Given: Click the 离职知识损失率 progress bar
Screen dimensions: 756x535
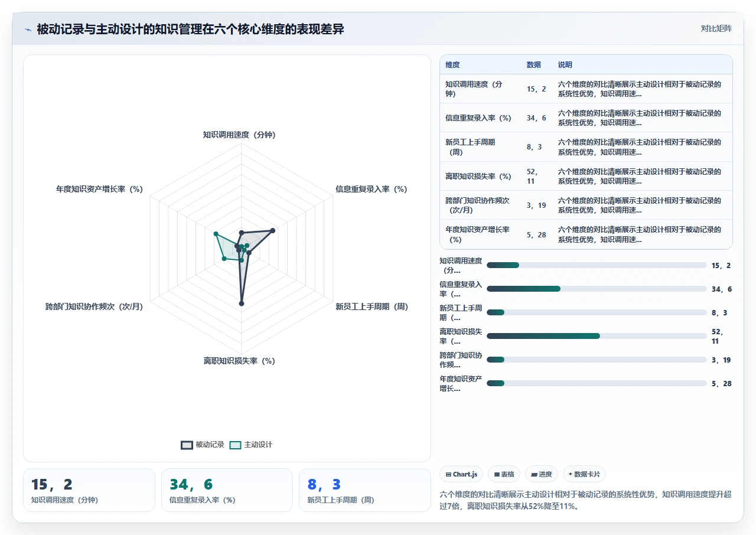Looking at the screenshot, I should (x=597, y=336).
